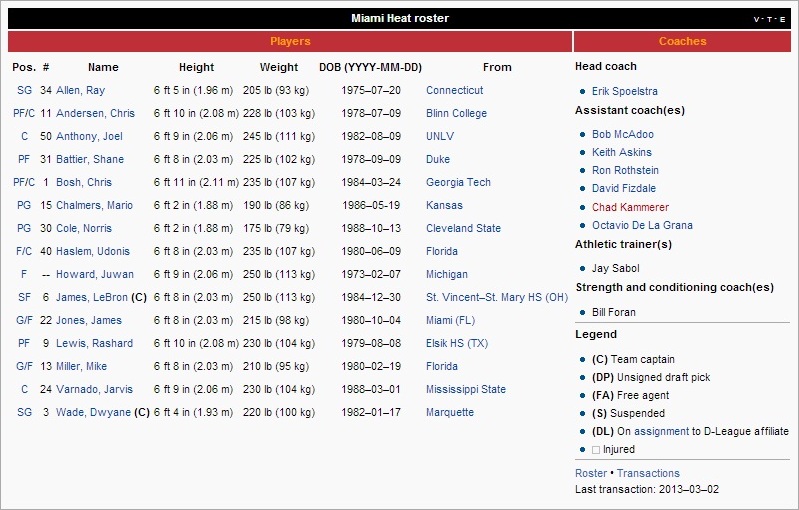
Task: Click the E edit-template link
Action: point(782,19)
